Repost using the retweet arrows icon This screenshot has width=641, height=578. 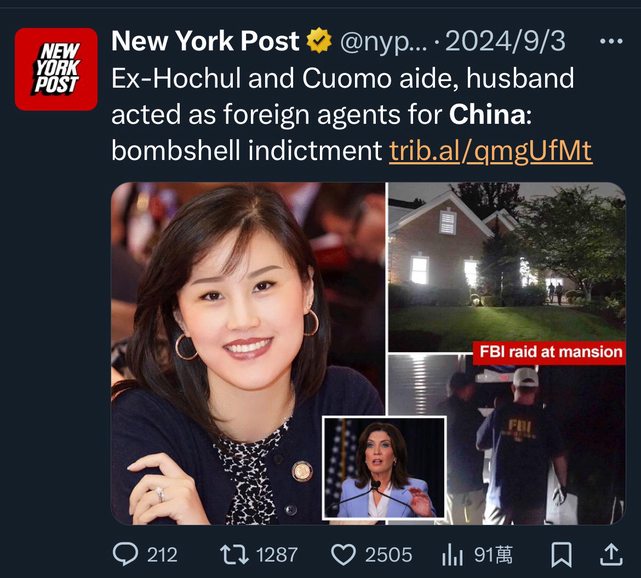point(234,555)
